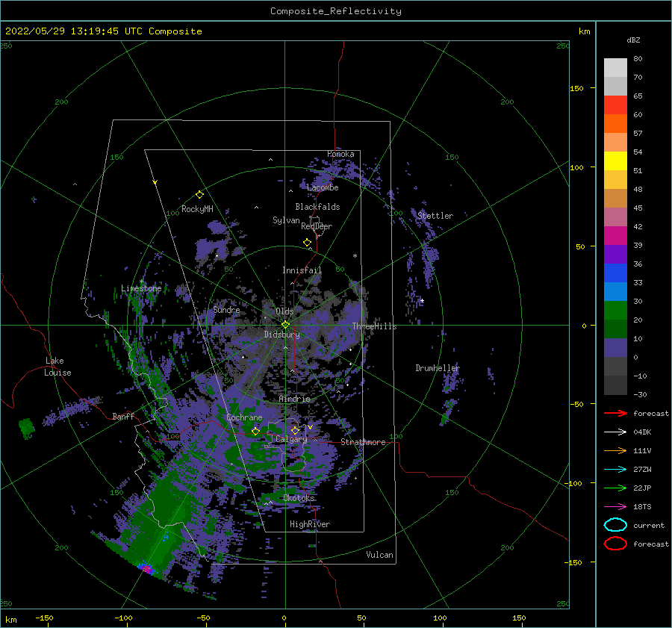Click the Ponoka city label
672x628 pixels.
(340, 154)
